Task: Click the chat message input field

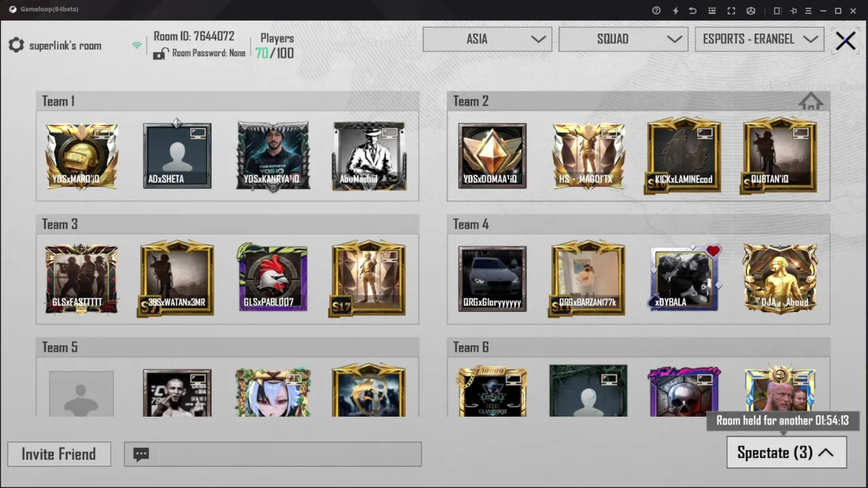Action: point(273,454)
